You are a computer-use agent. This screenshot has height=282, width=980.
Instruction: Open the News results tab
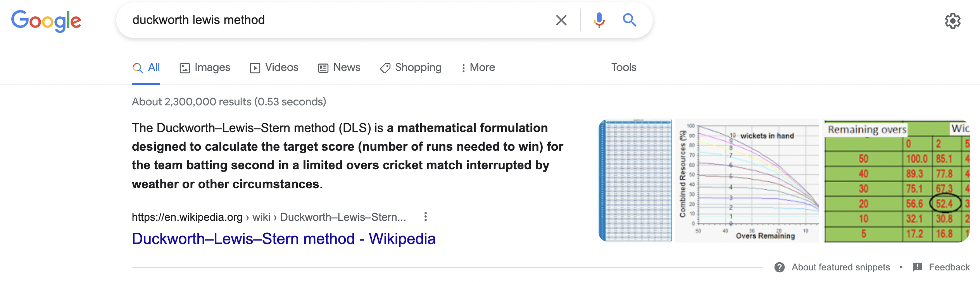coord(339,67)
